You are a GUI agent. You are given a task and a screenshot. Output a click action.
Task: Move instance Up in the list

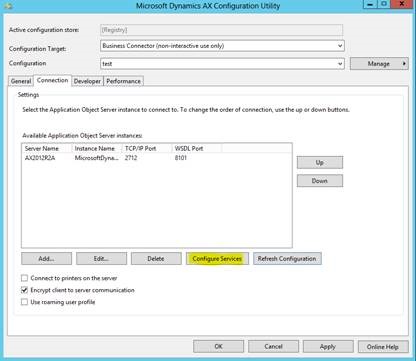tap(320, 163)
